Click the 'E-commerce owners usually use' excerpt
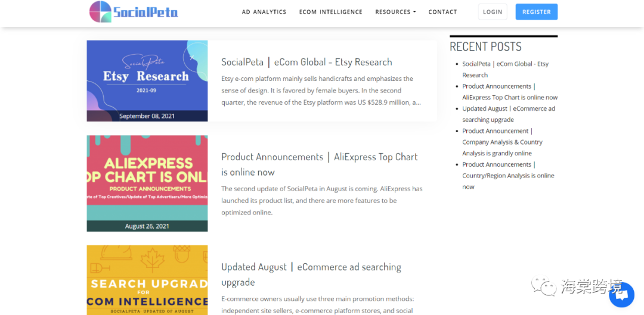 coord(317,305)
